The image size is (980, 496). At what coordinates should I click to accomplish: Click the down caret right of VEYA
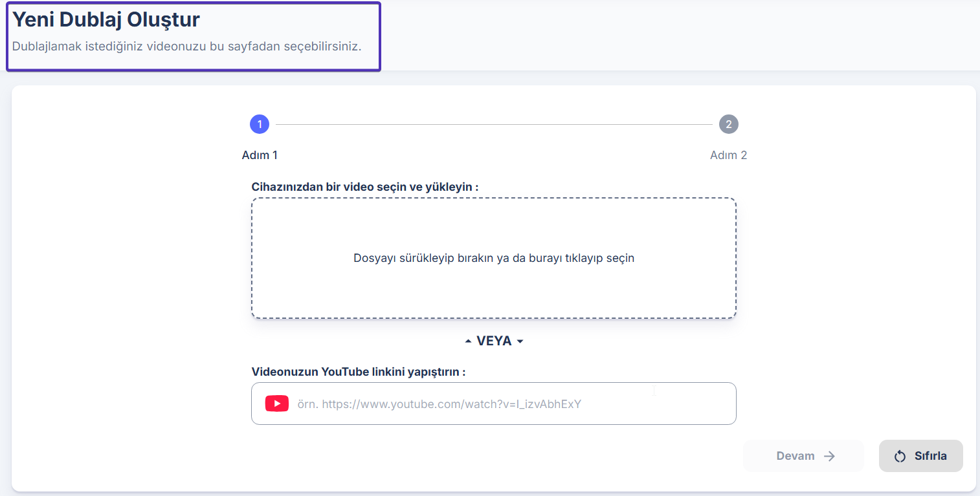[x=520, y=341]
